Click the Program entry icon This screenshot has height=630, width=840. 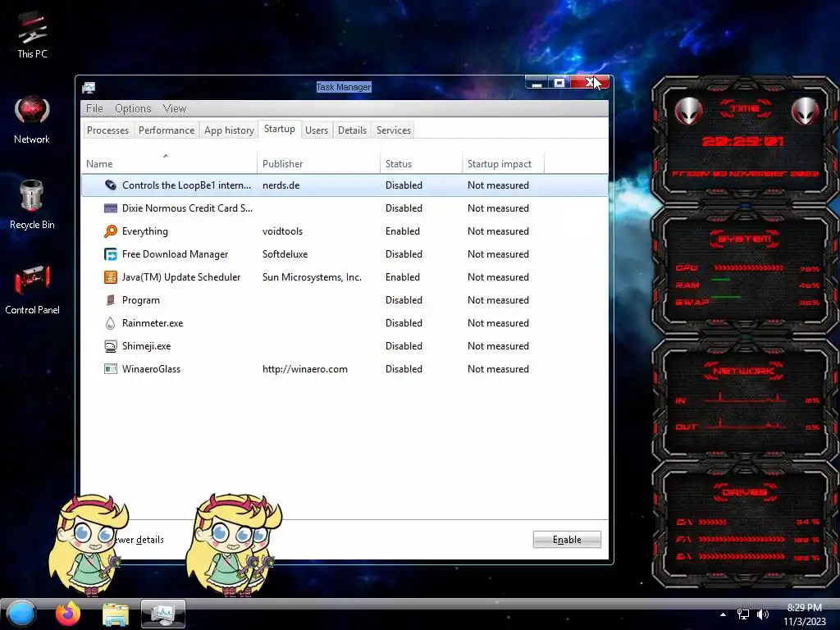point(111,300)
